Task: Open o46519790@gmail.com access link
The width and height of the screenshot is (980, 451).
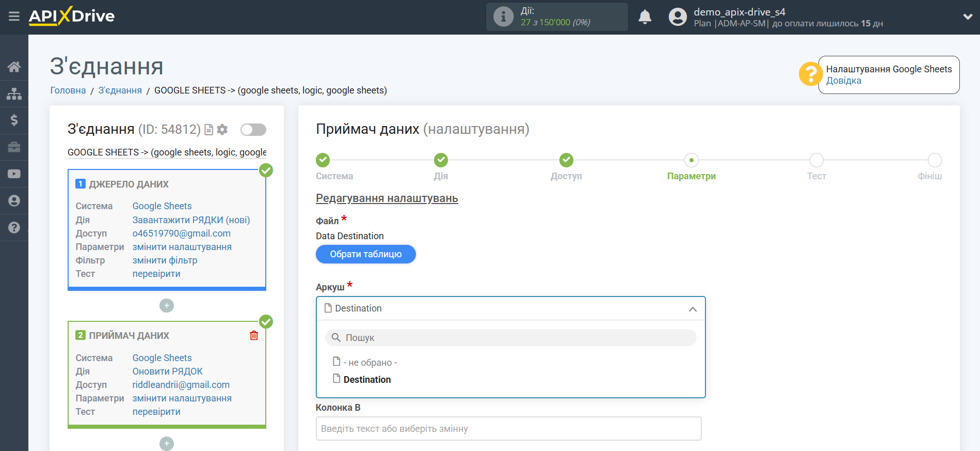Action: coord(182,234)
